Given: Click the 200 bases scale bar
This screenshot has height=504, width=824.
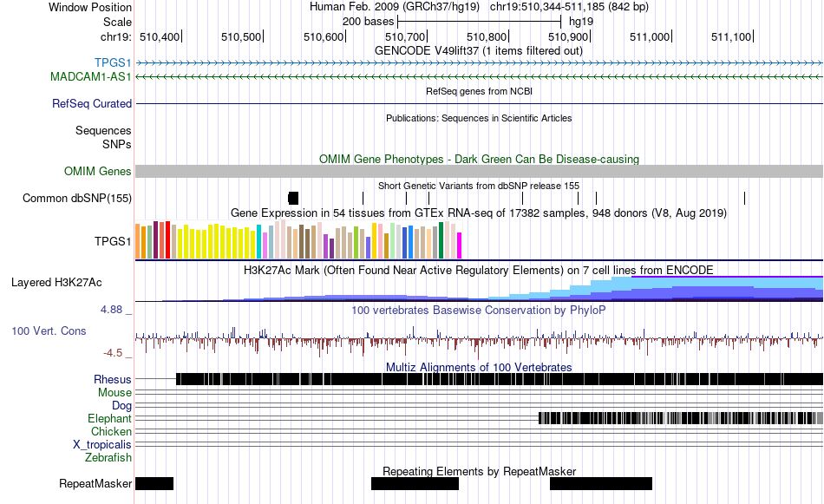Looking at the screenshot, I should point(480,22).
